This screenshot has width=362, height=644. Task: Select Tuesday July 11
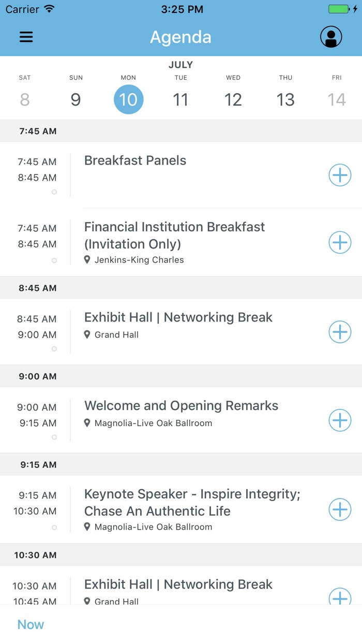point(180,99)
